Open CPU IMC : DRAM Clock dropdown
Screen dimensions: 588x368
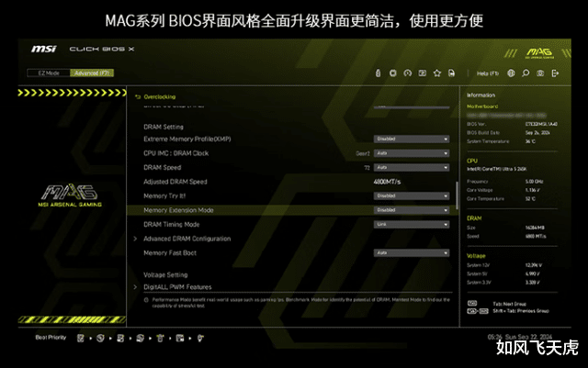coord(412,153)
